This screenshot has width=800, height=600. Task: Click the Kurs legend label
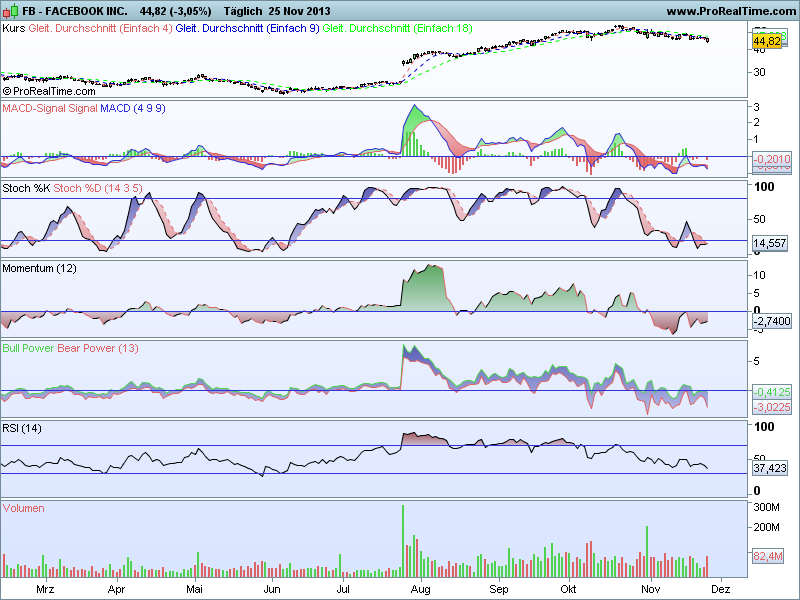(14, 29)
